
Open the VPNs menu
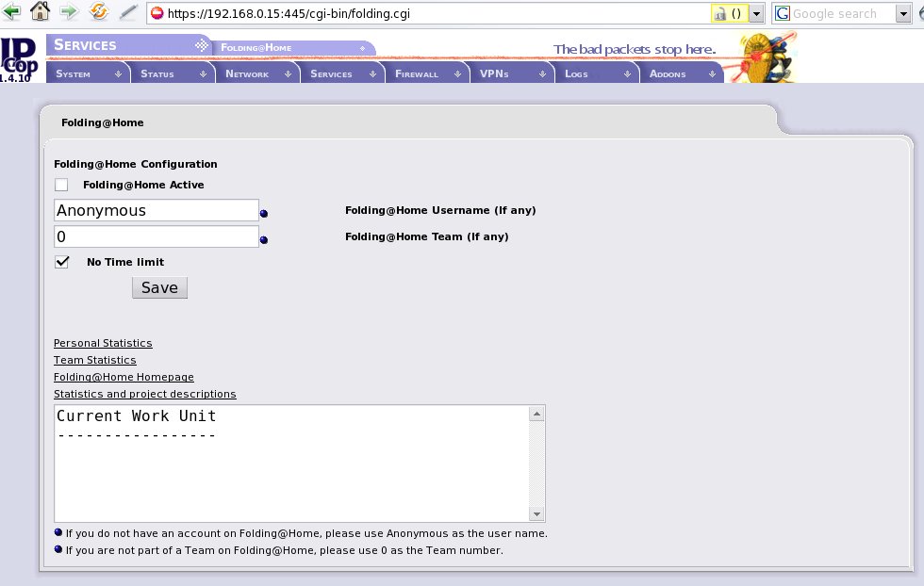pos(510,73)
